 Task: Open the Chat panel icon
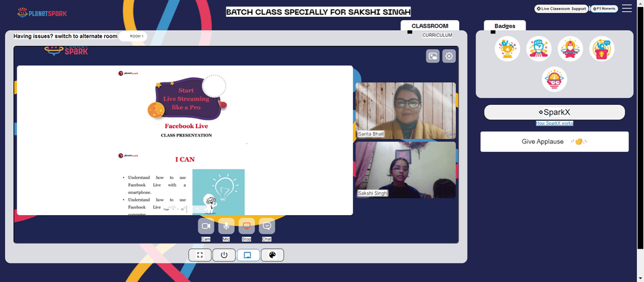pos(267,226)
